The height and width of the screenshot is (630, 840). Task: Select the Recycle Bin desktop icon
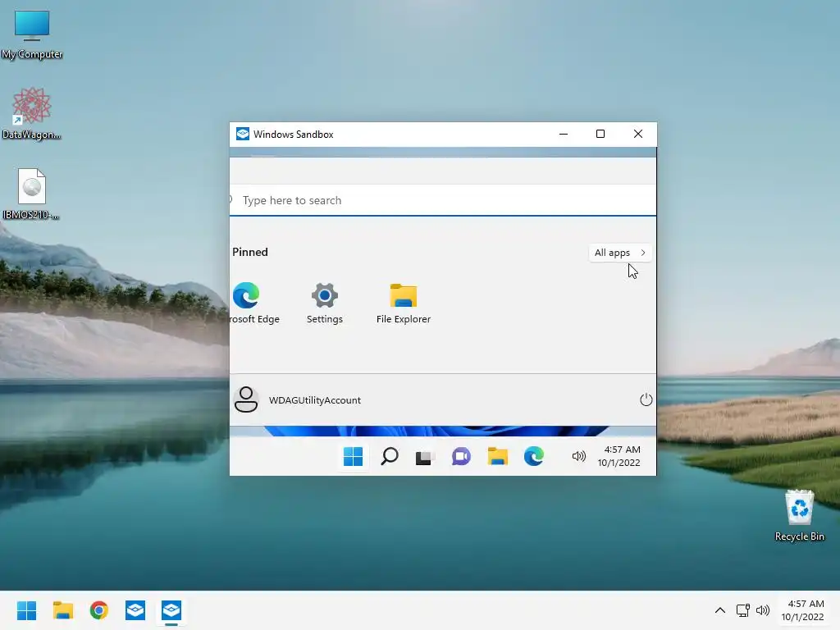coord(800,515)
